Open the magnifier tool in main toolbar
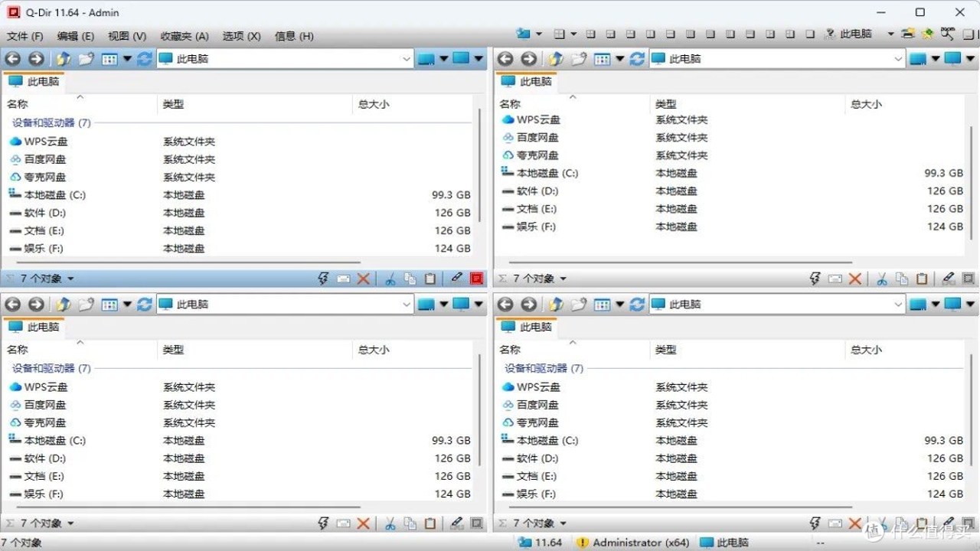 [948, 34]
